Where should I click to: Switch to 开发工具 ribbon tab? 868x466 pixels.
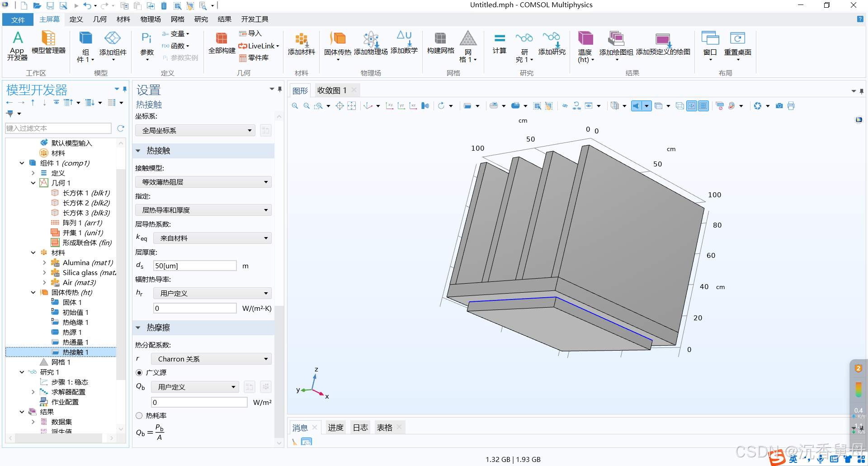[255, 19]
